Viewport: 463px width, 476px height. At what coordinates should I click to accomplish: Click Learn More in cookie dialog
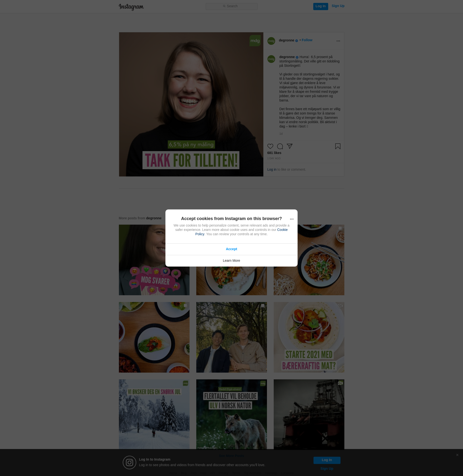click(x=231, y=261)
